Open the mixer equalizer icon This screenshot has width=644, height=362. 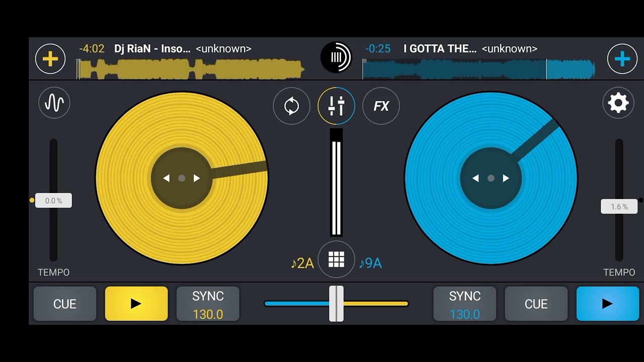(337, 106)
